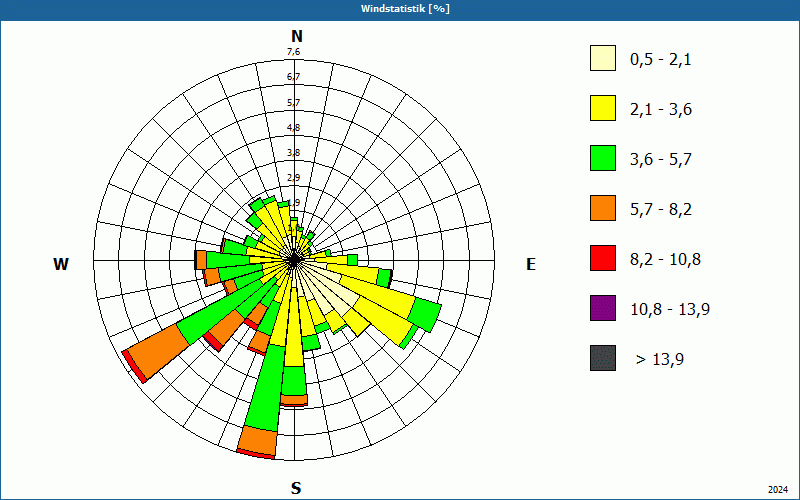
Task: Click the E compass label
Action: [531, 264]
